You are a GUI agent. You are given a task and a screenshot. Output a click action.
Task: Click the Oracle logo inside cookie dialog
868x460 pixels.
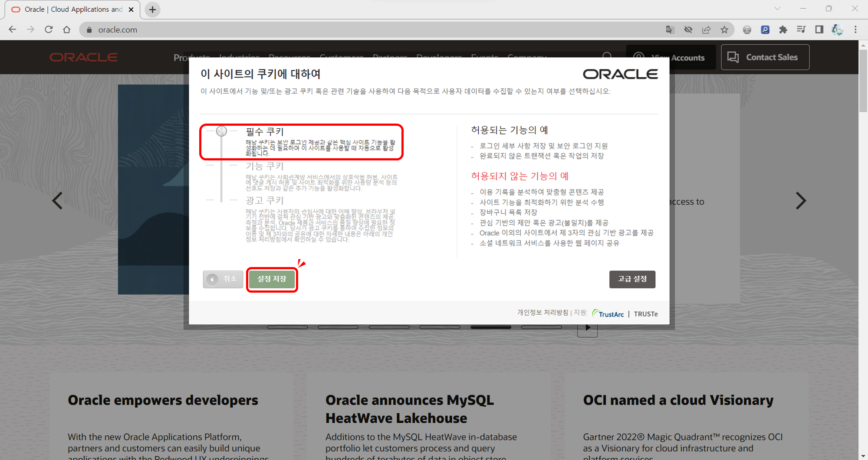620,74
